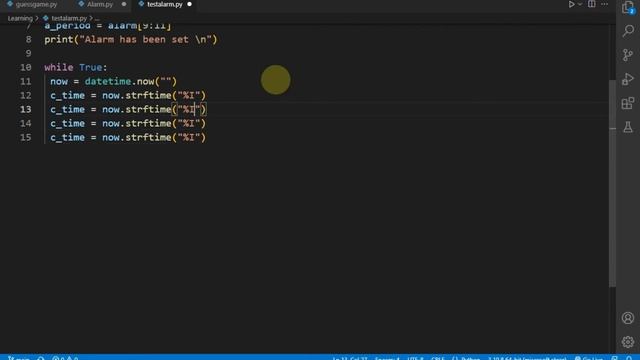Open the Source Control view
The image size is (640, 360).
628,55
